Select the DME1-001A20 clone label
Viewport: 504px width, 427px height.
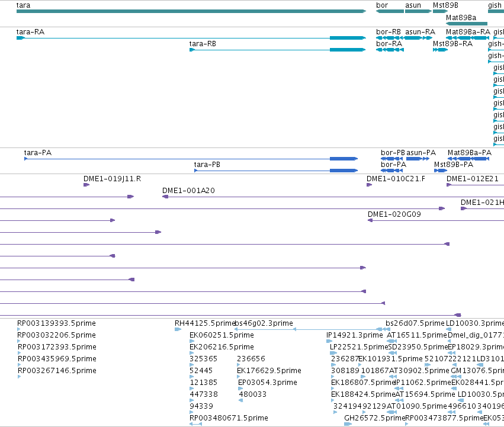pos(188,191)
